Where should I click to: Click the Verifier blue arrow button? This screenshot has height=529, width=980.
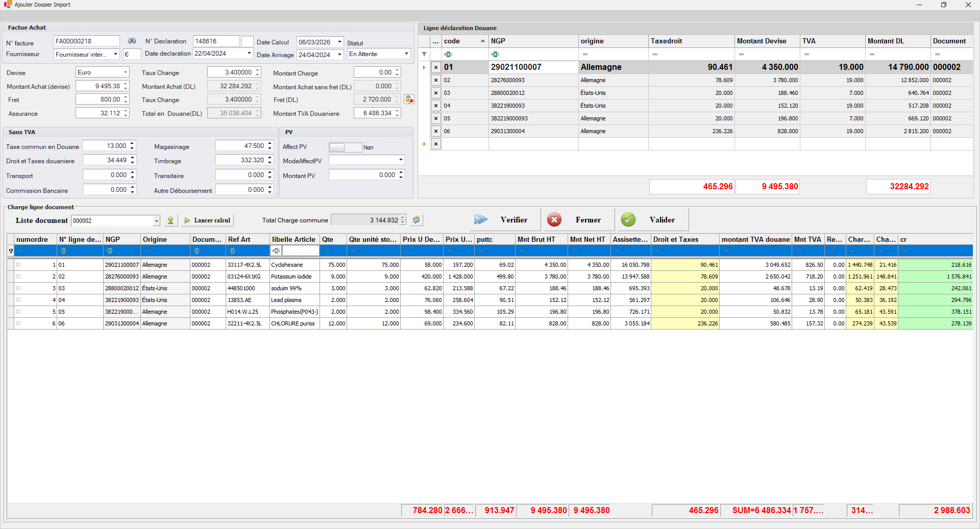(505, 220)
